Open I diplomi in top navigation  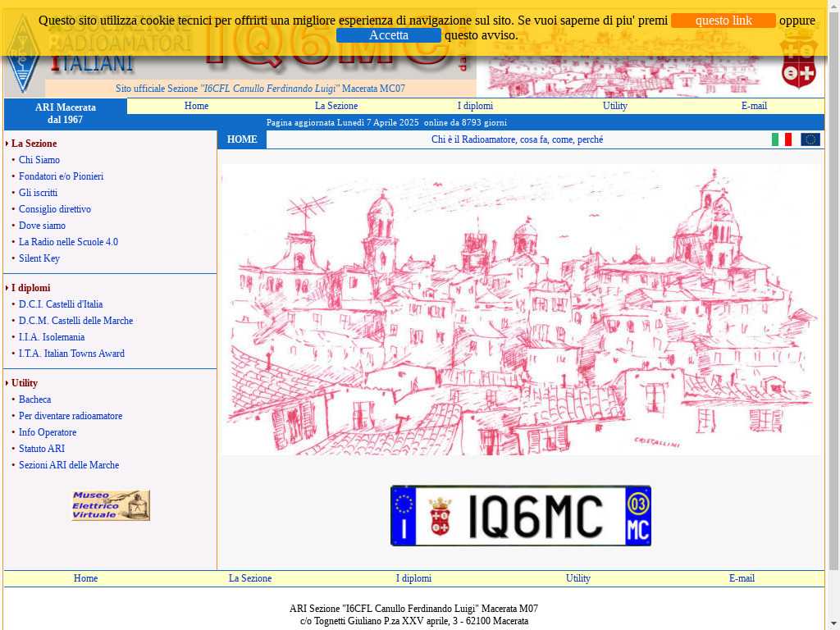(475, 106)
